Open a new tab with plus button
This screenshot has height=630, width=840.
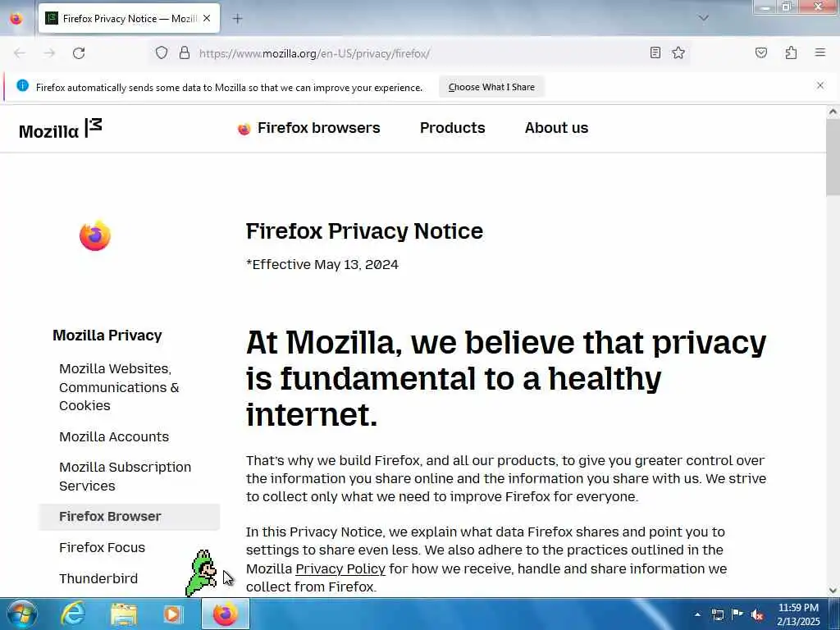click(237, 19)
